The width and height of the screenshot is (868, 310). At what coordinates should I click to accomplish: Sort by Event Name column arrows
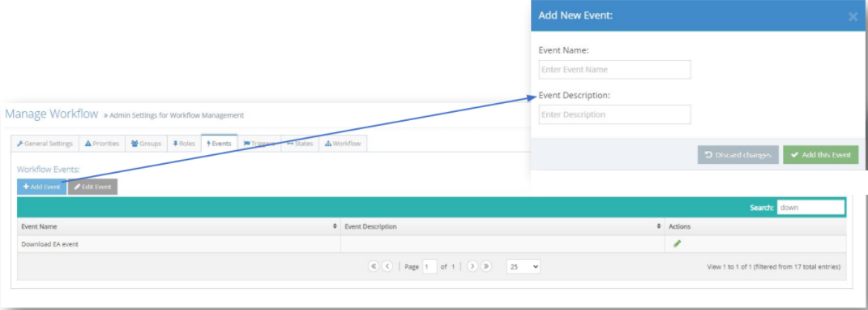pos(335,226)
